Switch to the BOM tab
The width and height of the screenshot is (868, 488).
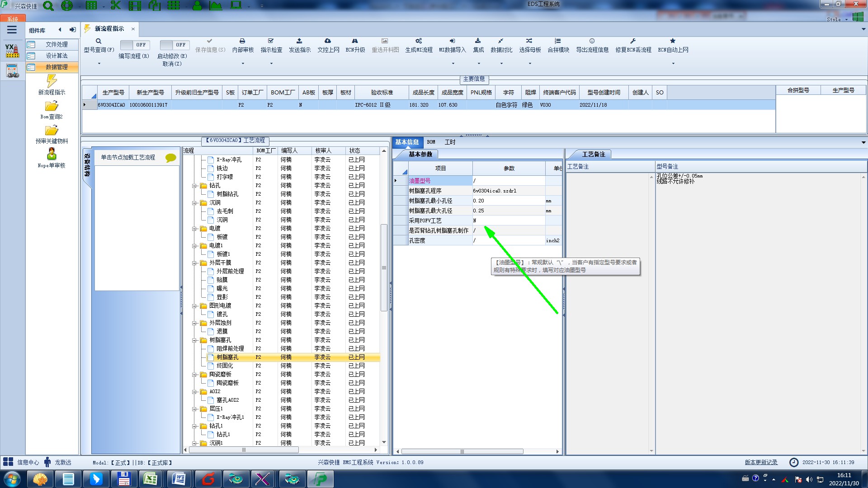pyautogui.click(x=431, y=142)
